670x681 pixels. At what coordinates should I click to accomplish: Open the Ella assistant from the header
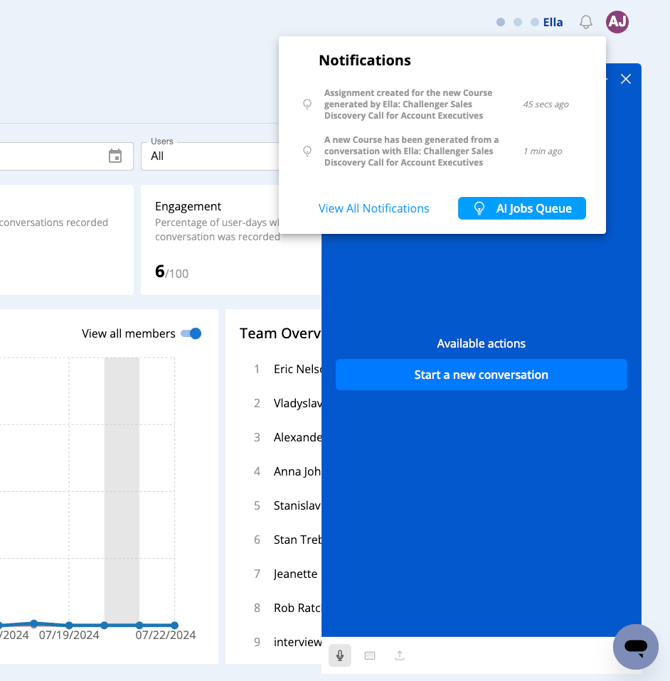click(x=552, y=22)
